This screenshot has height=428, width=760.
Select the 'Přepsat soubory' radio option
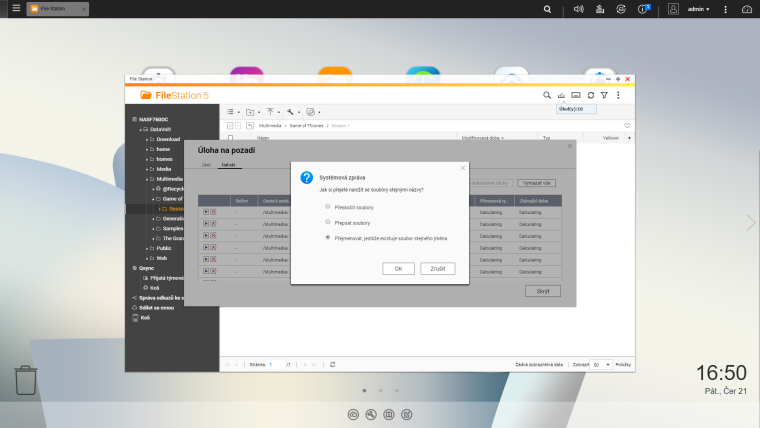click(328, 222)
